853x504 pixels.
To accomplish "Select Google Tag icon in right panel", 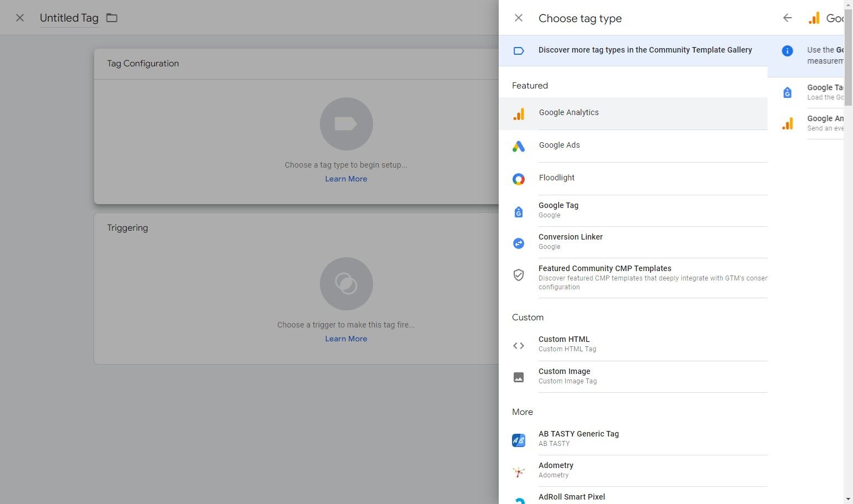I will [787, 93].
